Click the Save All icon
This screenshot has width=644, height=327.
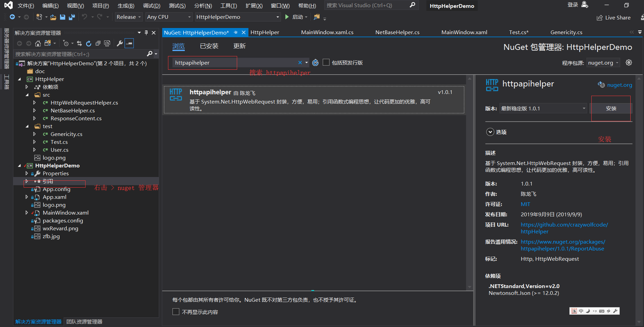(72, 17)
